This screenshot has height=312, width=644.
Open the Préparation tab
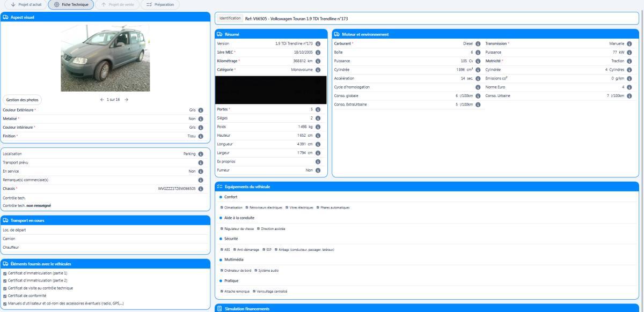pyautogui.click(x=160, y=5)
